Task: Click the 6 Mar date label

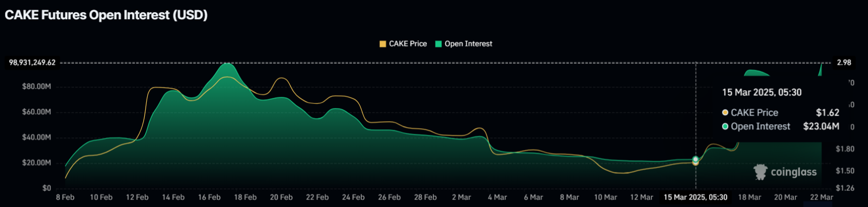Action: point(533,197)
